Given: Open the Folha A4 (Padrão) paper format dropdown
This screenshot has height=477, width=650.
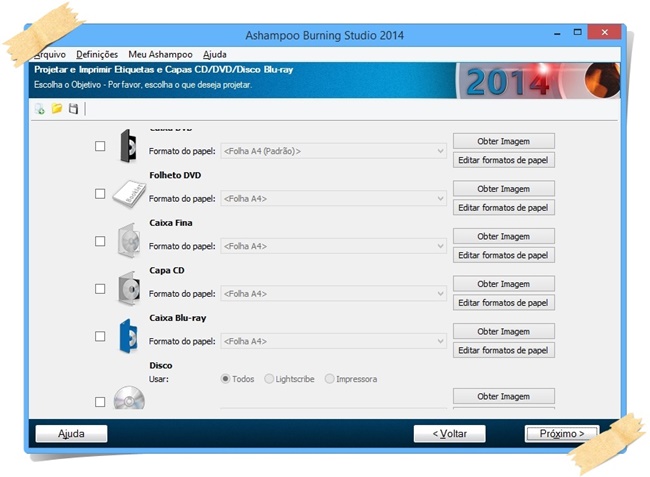Looking at the screenshot, I should point(334,151).
